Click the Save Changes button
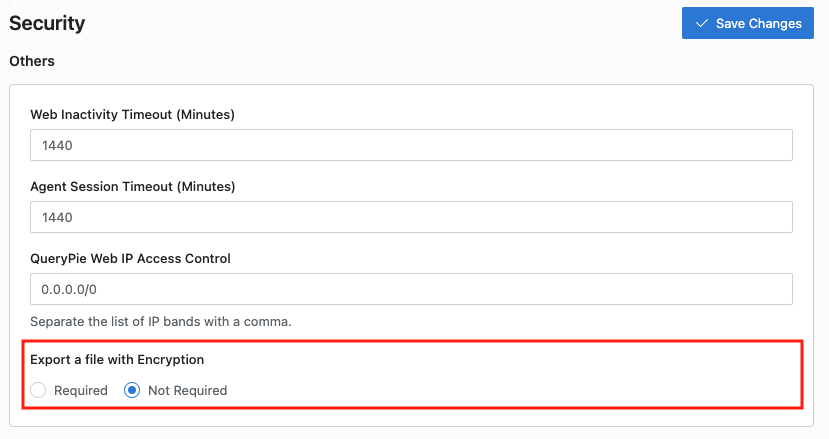This screenshot has width=829, height=439. point(748,23)
